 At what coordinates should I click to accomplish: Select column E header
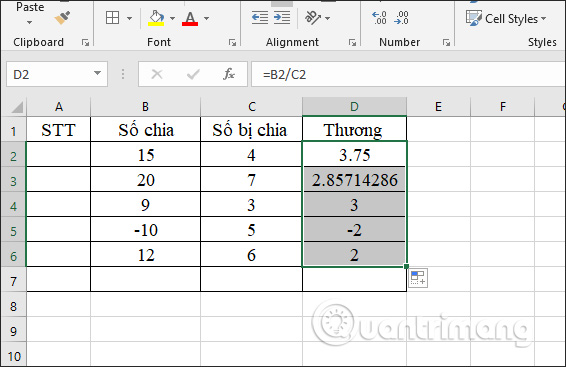[438, 107]
